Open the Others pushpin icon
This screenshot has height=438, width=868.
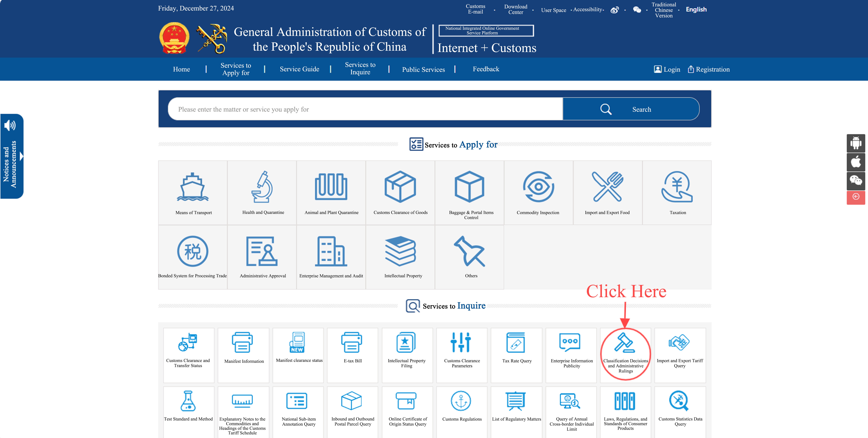pyautogui.click(x=469, y=251)
